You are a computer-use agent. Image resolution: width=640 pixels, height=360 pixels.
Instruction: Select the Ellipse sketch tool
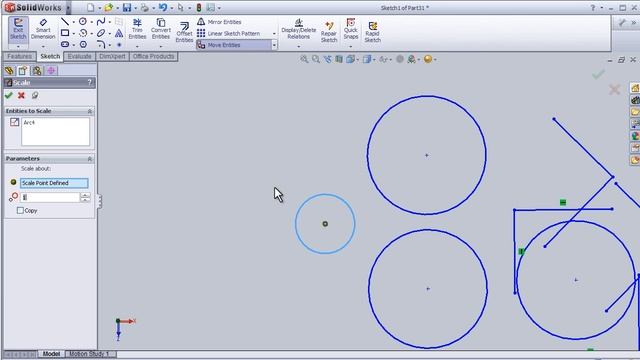pyautogui.click(x=101, y=33)
